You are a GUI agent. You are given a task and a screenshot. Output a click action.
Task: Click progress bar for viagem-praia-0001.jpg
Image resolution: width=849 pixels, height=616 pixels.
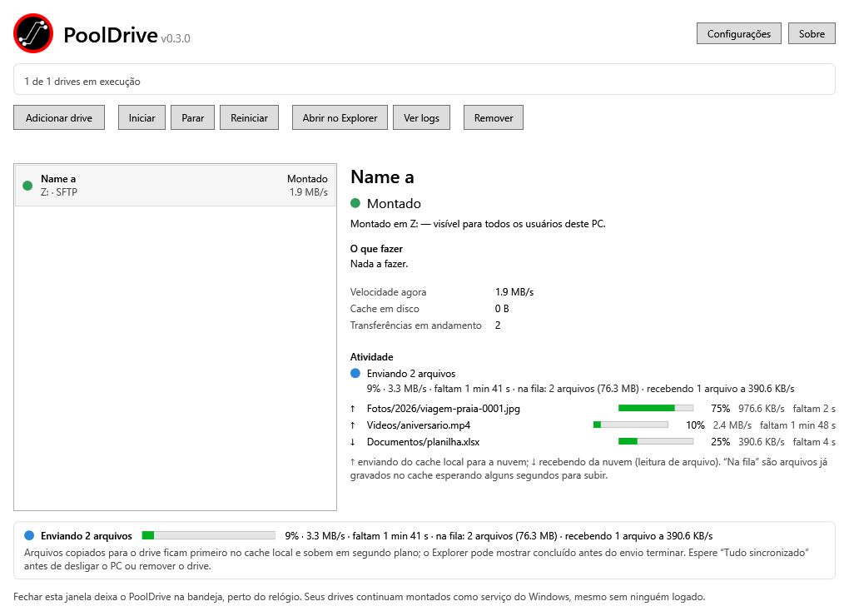656,408
